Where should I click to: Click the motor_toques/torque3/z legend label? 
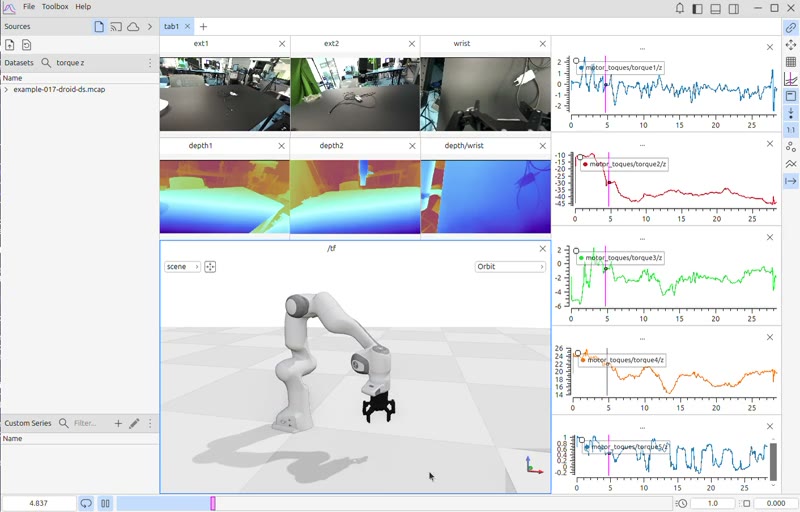click(x=623, y=258)
